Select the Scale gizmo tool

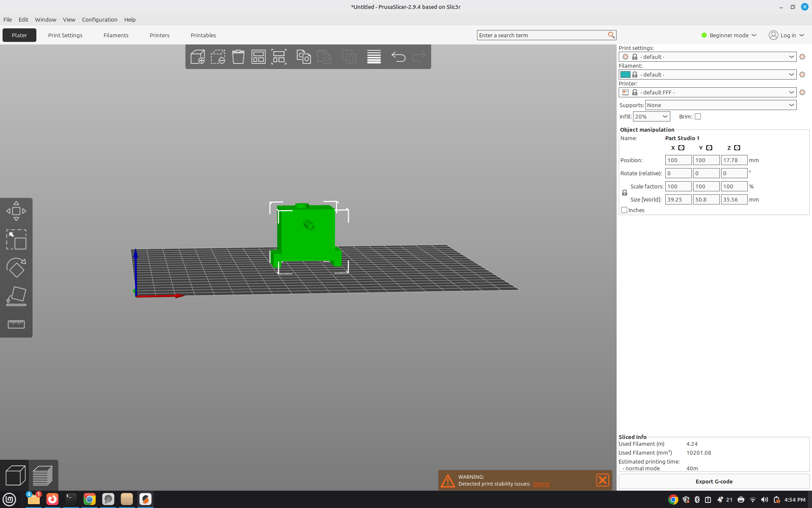click(x=16, y=239)
